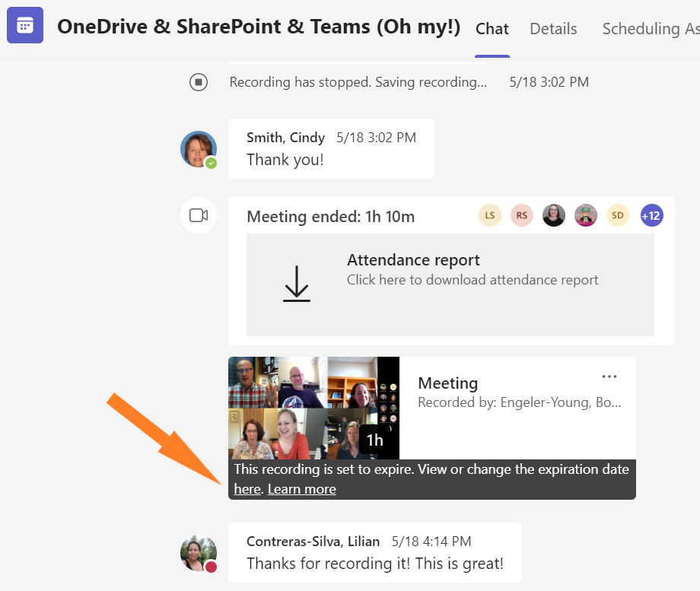Click the 'here' expiration date link
This screenshot has height=591, width=700.
point(247,489)
